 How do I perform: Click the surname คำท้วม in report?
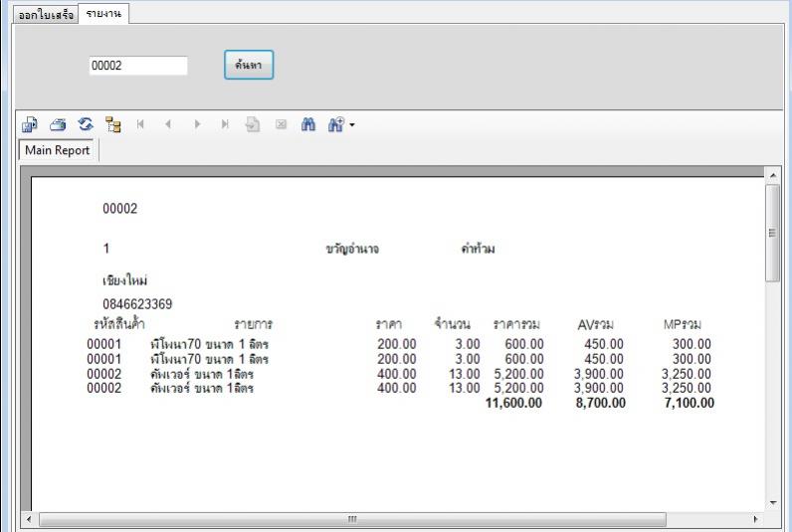pos(478,249)
